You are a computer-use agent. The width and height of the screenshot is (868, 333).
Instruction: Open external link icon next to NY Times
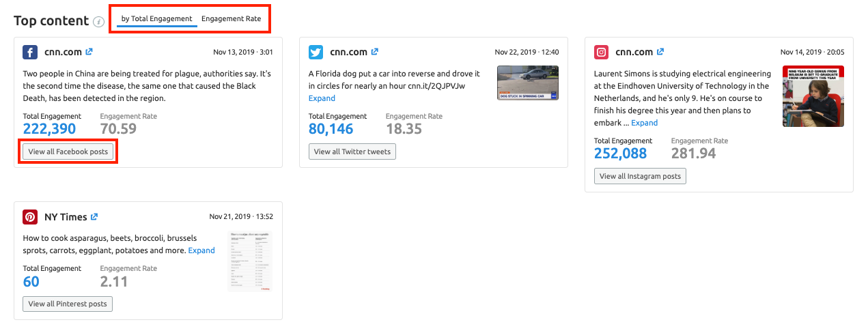click(x=94, y=217)
